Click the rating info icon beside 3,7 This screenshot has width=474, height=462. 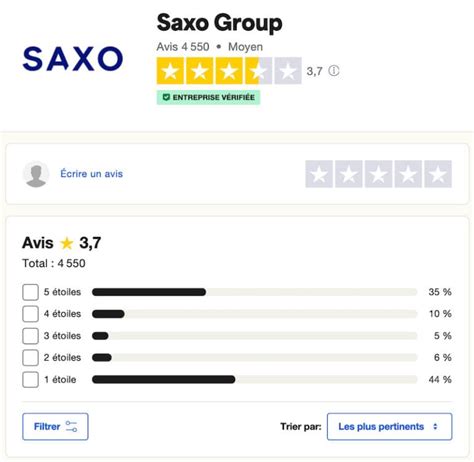click(x=334, y=71)
